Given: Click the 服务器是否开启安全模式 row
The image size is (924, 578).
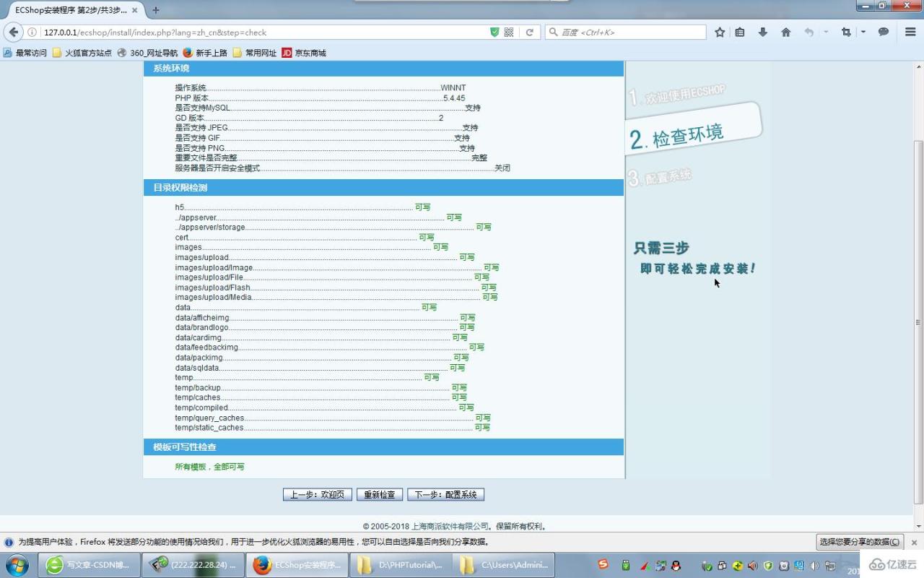Looking at the screenshot, I should pyautogui.click(x=342, y=168).
